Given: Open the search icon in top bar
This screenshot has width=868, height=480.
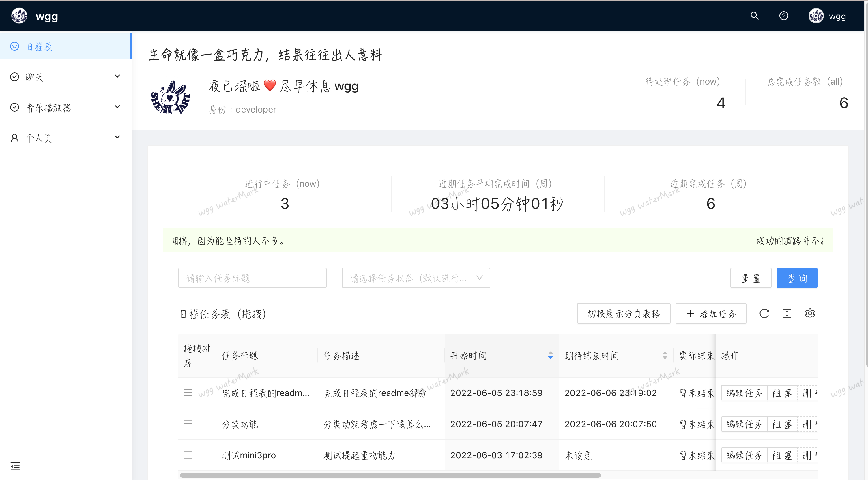Looking at the screenshot, I should [754, 16].
